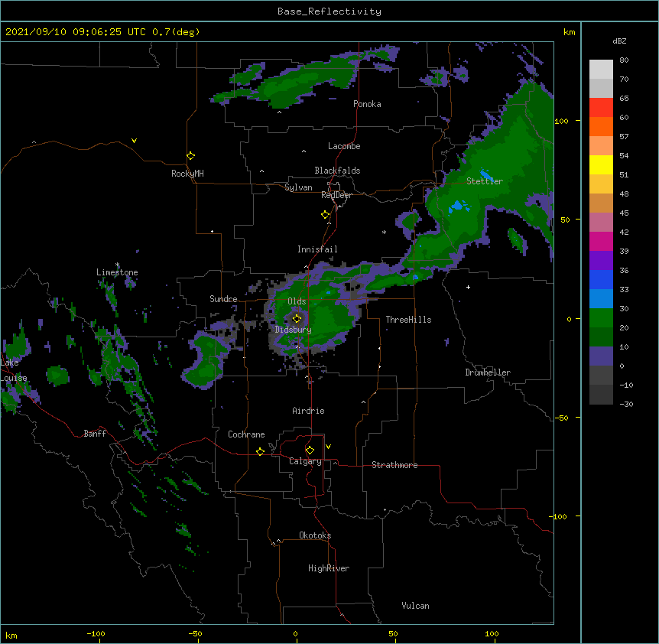Click the Banff label

click(x=95, y=434)
